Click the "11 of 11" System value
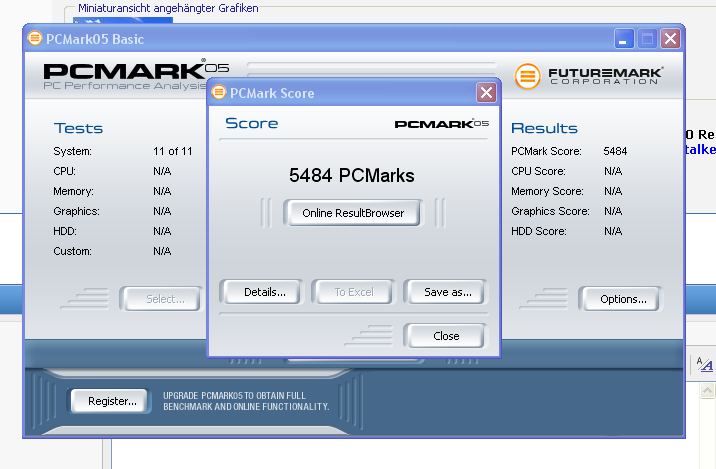Image resolution: width=716 pixels, height=469 pixels. 173,151
